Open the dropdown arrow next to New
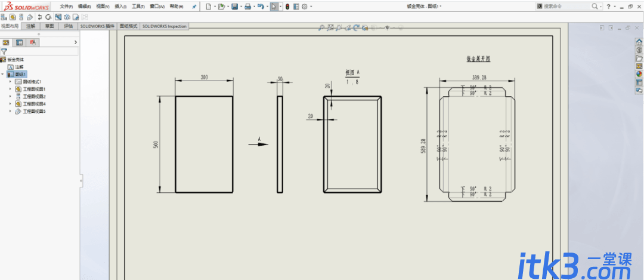The height and width of the screenshot is (280, 644). 215,7
